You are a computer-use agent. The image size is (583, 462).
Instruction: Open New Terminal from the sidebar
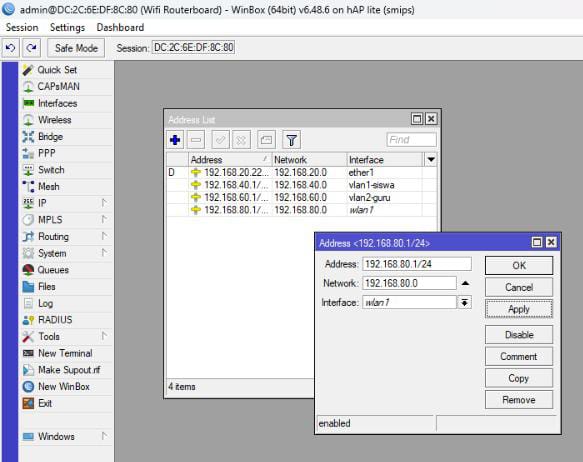(x=66, y=353)
